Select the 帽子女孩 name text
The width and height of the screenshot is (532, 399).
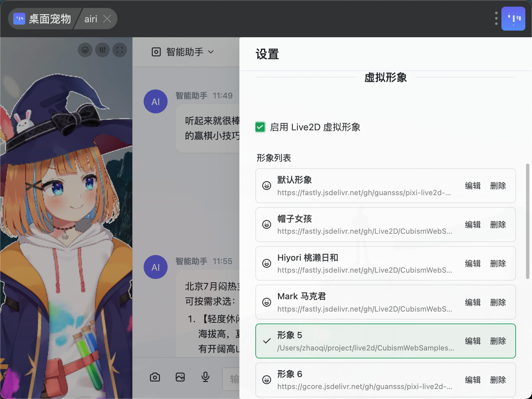295,219
